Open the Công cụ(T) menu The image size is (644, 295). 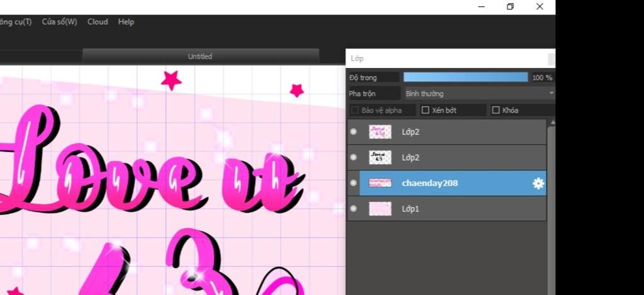click(15, 22)
